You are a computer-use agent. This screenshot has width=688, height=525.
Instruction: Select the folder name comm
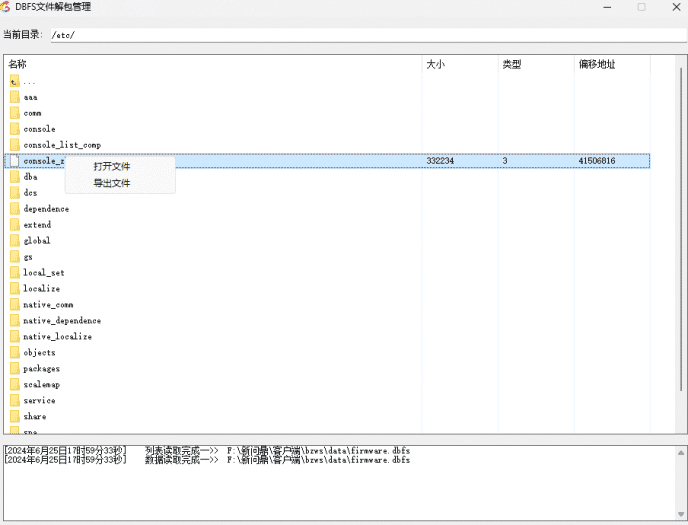32,114
